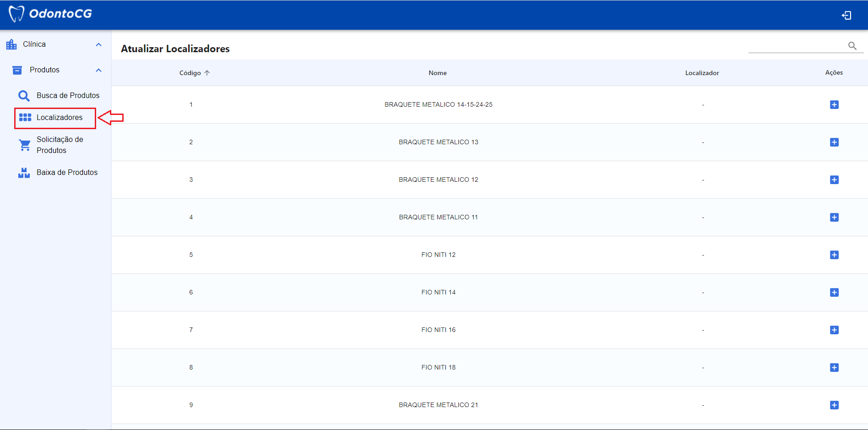Open Baixa de Produtos menu item
This screenshot has height=430, width=868.
(x=67, y=173)
